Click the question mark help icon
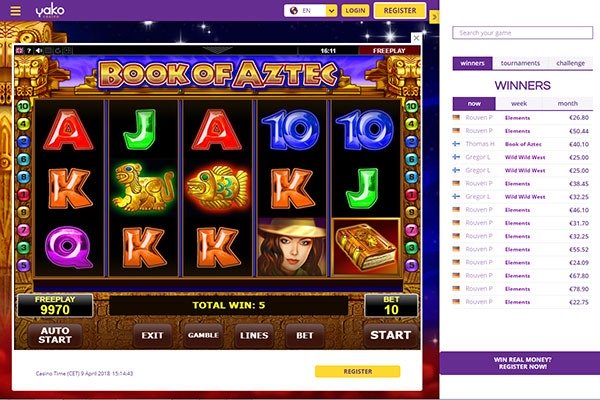This screenshot has height=400, width=600. 29,51
